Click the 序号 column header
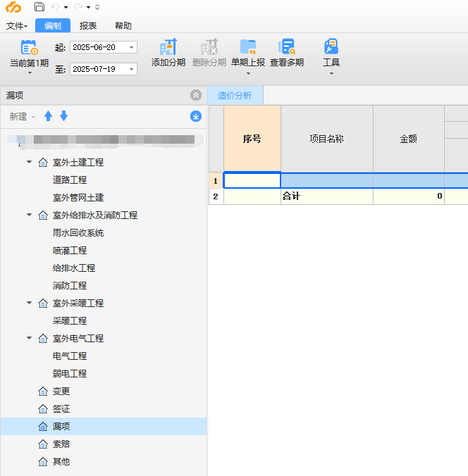Image resolution: width=468 pixels, height=476 pixels. (252, 139)
